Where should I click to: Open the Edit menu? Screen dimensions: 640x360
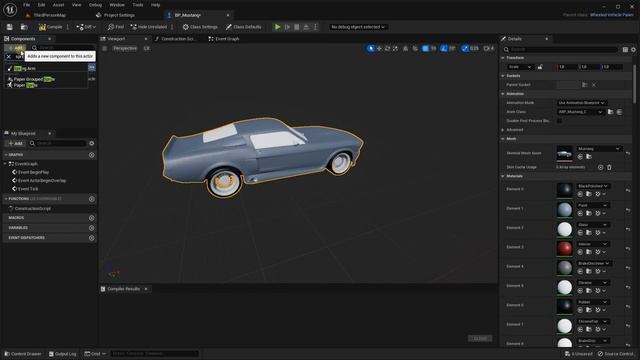click(41, 5)
